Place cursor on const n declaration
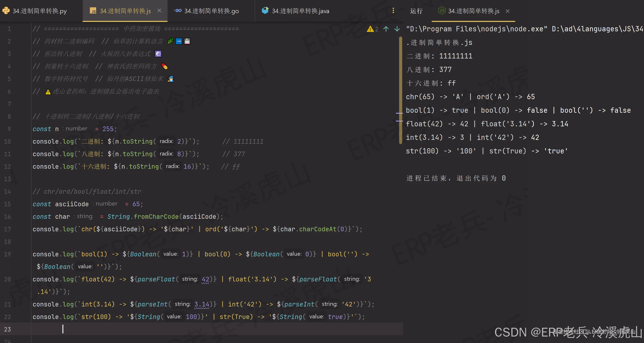644x343 pixels. click(x=57, y=129)
